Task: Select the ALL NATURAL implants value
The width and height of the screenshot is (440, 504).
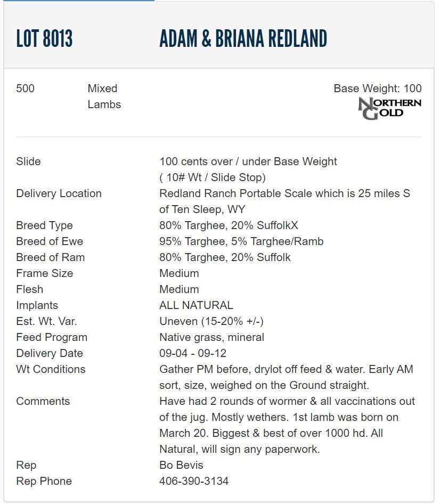Action: pos(196,305)
